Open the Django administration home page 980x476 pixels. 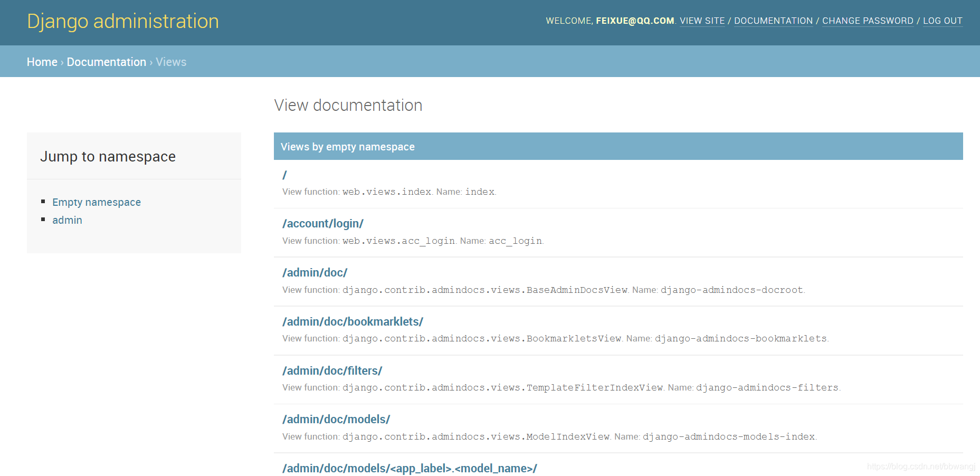click(122, 21)
